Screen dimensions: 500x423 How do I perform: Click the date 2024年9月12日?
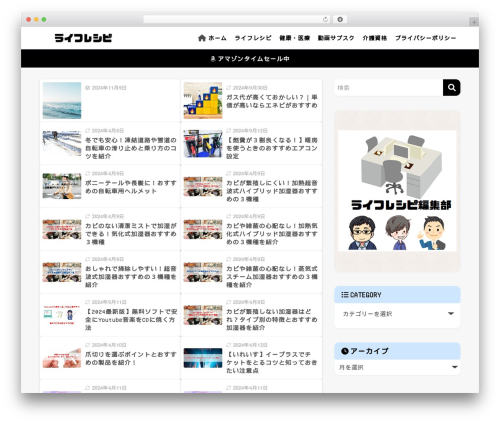point(250,131)
